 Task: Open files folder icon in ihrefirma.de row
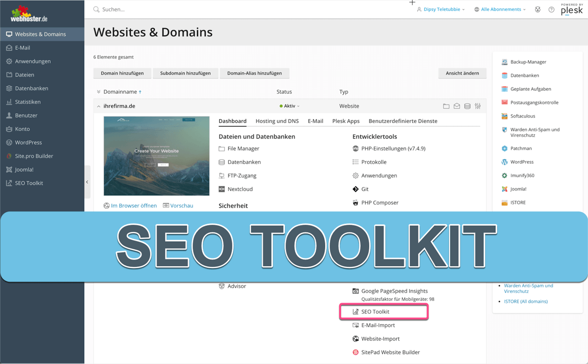click(446, 106)
